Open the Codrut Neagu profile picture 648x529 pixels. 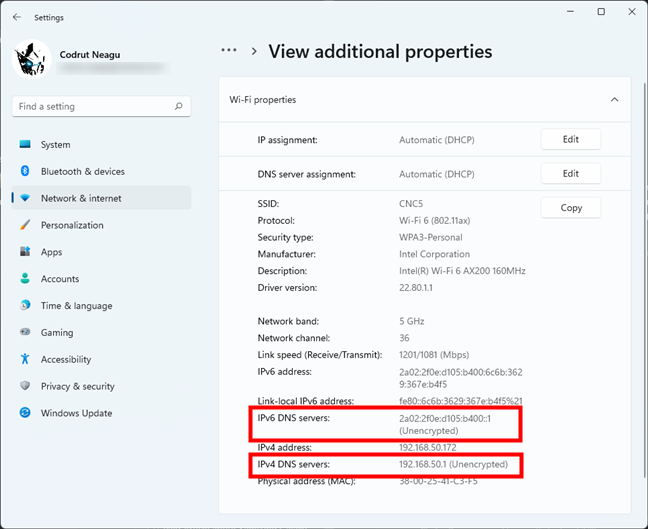tap(31, 59)
